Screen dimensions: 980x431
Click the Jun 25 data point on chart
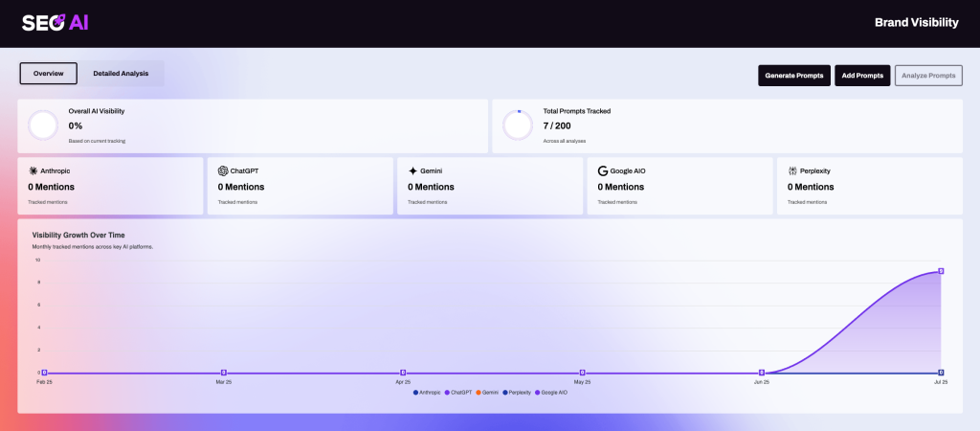point(761,373)
